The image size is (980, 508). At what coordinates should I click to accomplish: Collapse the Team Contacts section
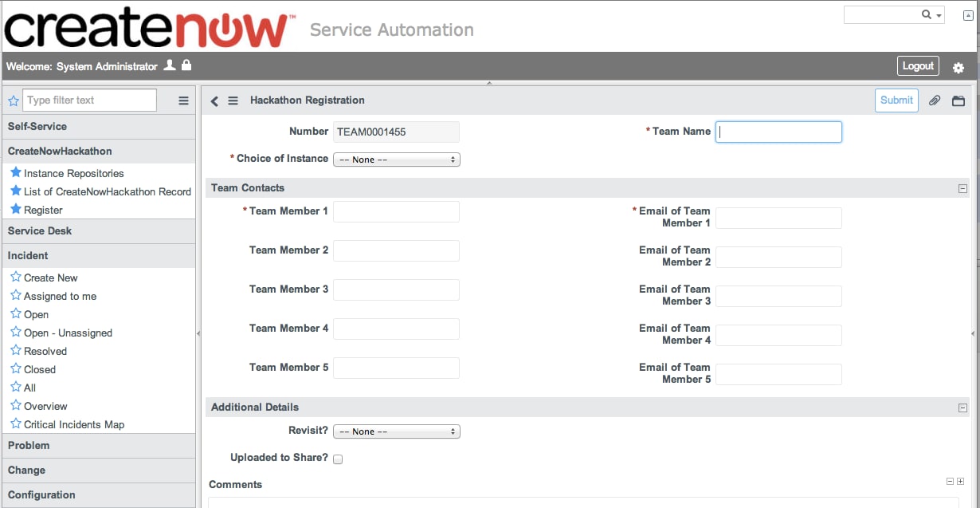click(962, 188)
